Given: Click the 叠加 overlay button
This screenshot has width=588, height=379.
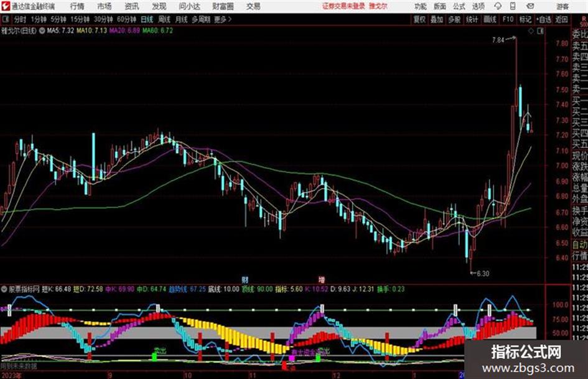Looking at the screenshot, I should click(x=437, y=19).
